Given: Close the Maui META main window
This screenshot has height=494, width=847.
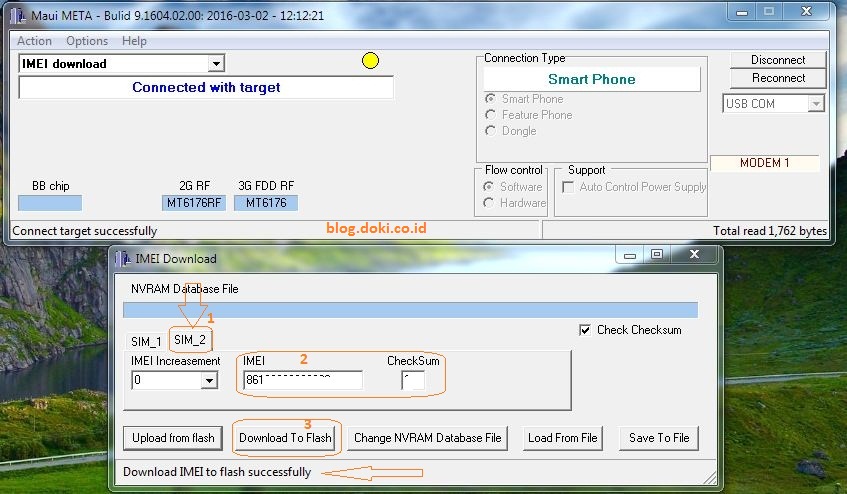Looking at the screenshot, I should click(x=806, y=11).
